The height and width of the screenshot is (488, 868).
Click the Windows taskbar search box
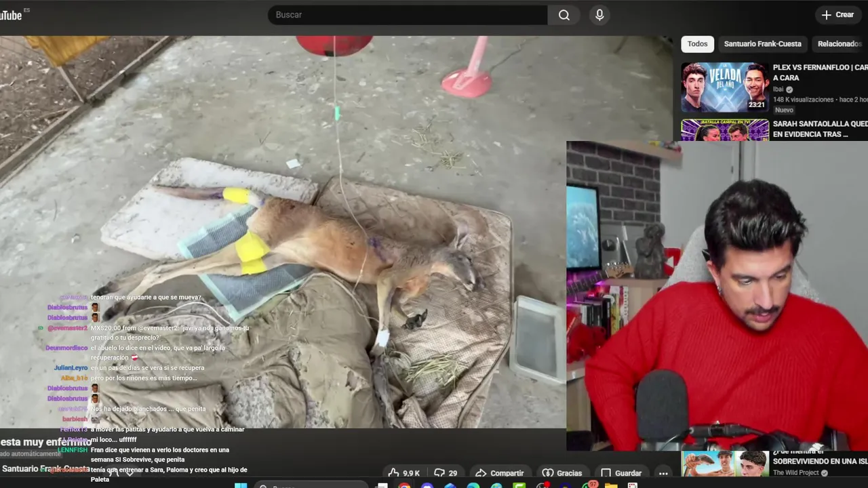(x=312, y=486)
